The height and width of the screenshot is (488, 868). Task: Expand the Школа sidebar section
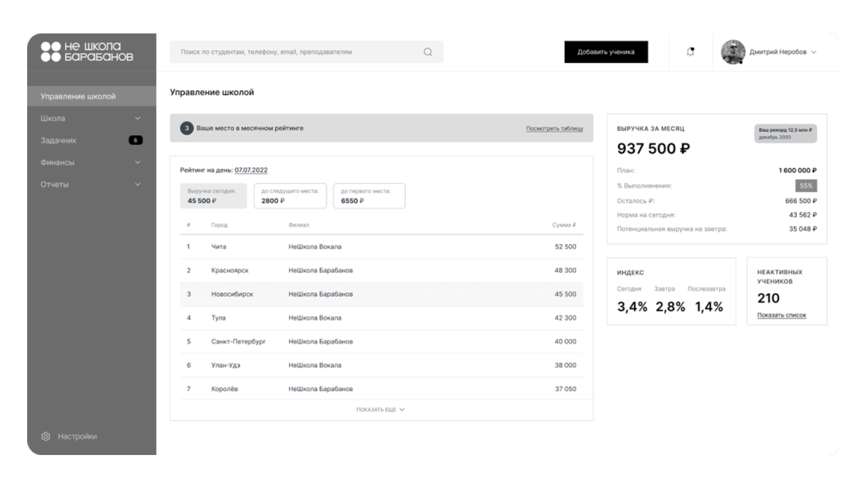pyautogui.click(x=137, y=118)
